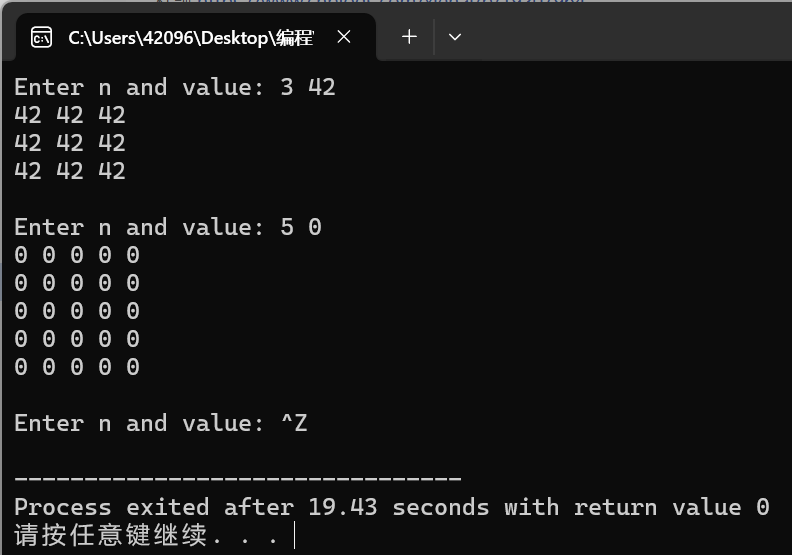Click the first row of zeros
This screenshot has width=792, height=555.
77,255
